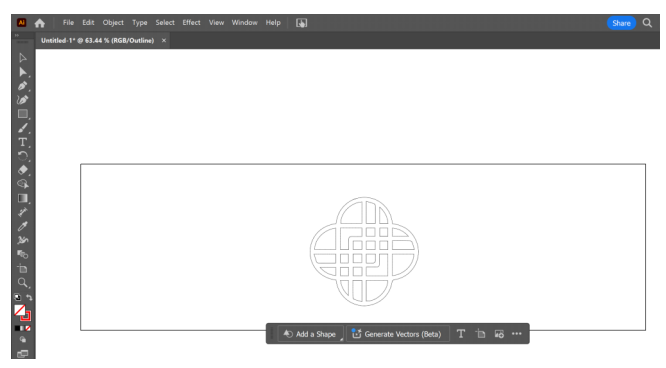Click the blue Share button
The height and width of the screenshot is (368, 666).
click(621, 23)
